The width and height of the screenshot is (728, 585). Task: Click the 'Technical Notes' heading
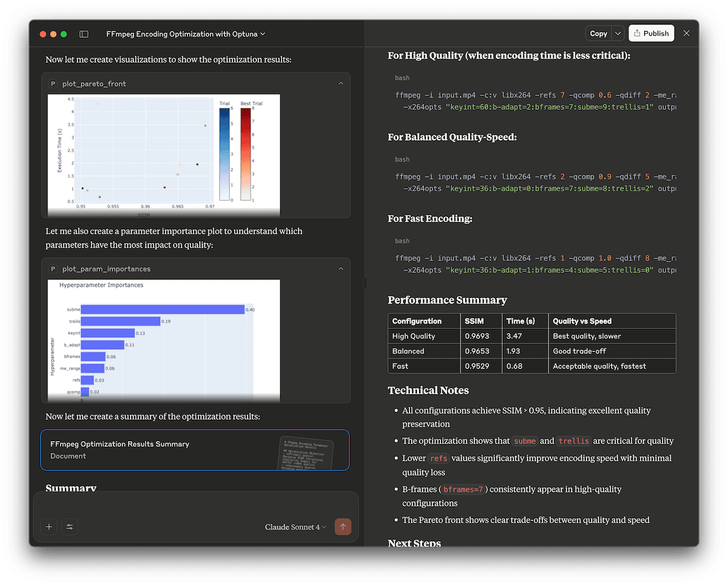point(428,390)
